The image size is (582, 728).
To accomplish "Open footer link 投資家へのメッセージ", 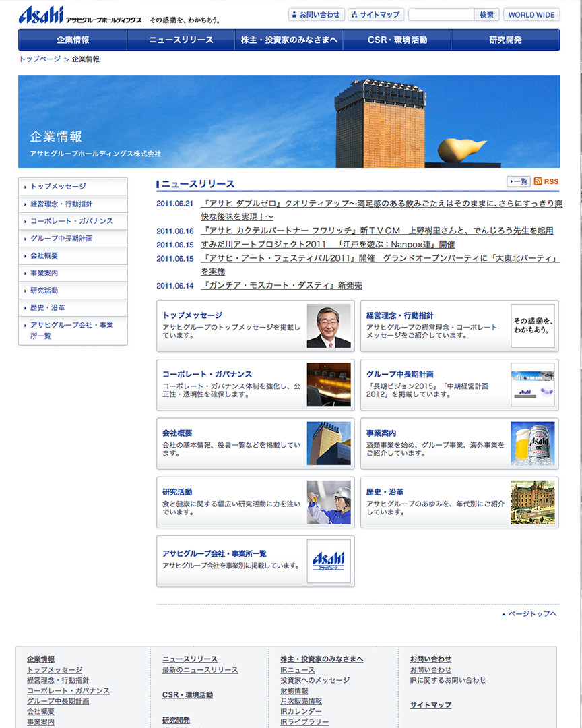I will pos(315,680).
